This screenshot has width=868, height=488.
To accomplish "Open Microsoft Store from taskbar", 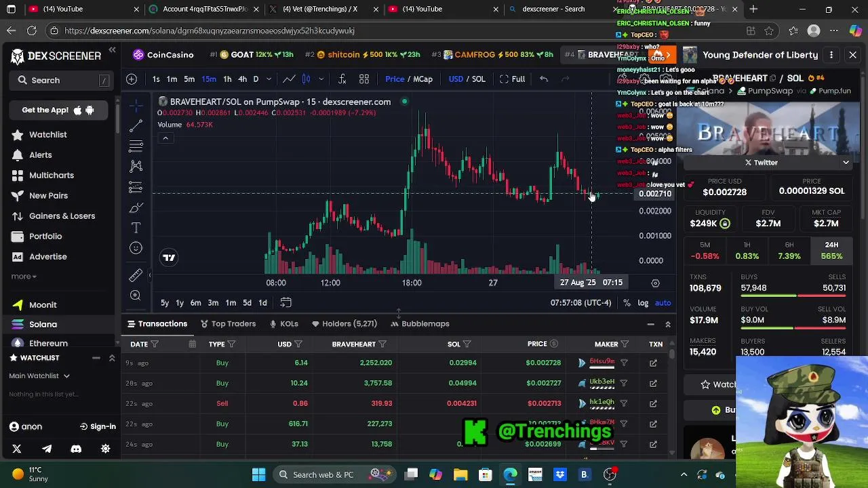I will (485, 474).
